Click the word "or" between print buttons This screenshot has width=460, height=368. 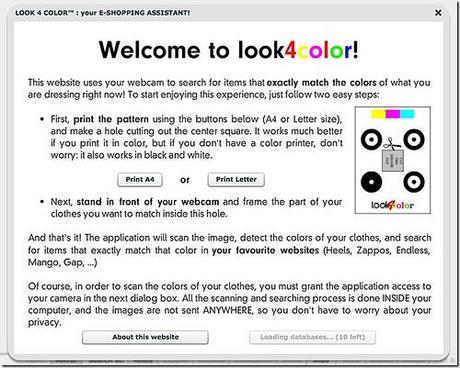point(185,180)
